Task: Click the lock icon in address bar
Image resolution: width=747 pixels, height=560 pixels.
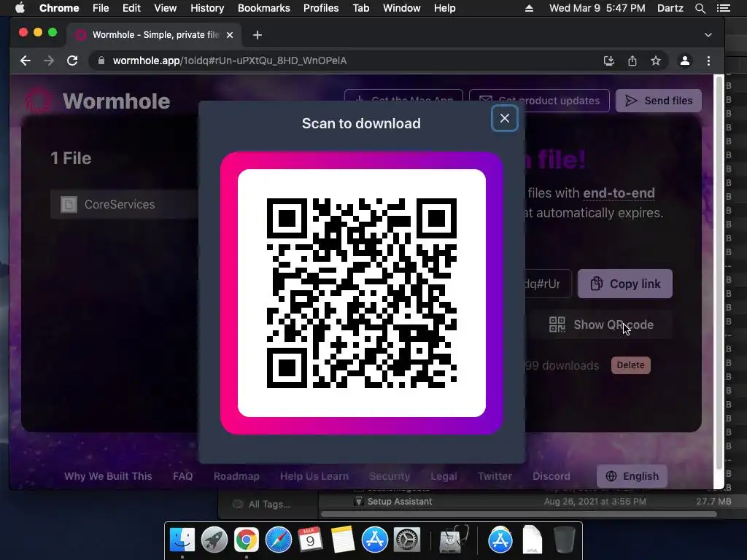Action: pyautogui.click(x=101, y=61)
